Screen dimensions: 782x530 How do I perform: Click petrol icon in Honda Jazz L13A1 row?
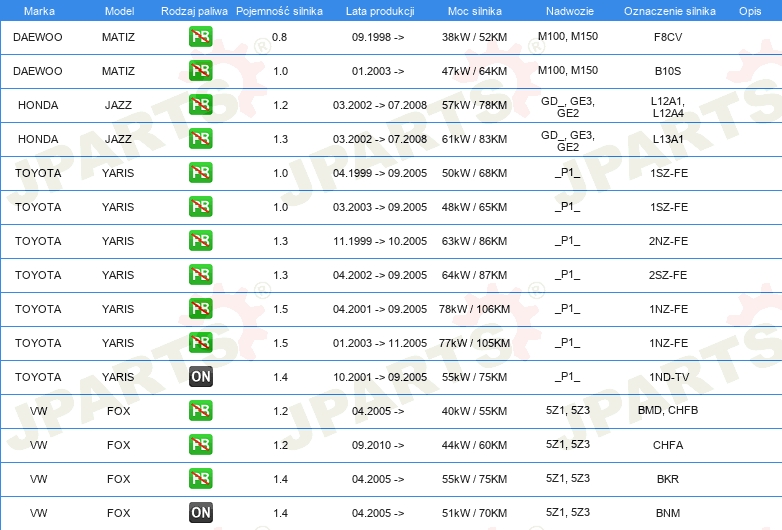pyautogui.click(x=200, y=139)
